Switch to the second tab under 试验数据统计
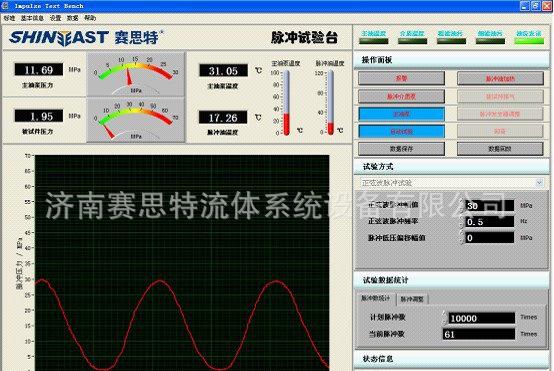The height and width of the screenshot is (371, 554). click(412, 299)
